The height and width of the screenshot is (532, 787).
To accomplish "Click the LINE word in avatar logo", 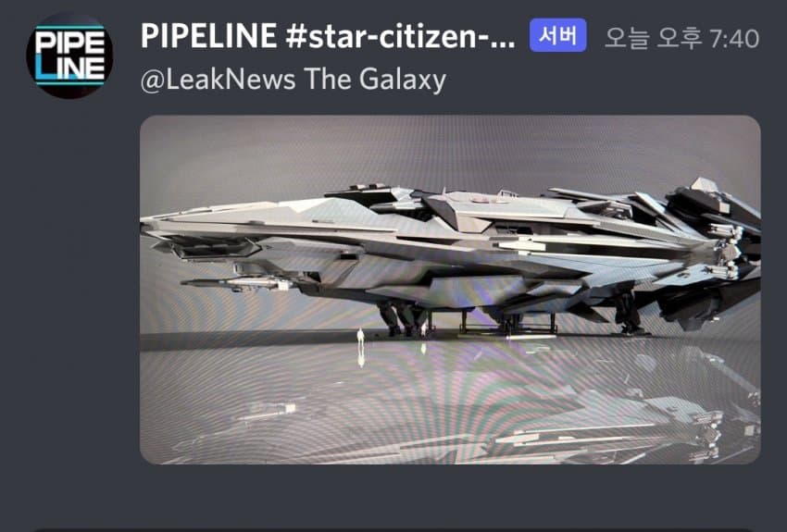I will (x=70, y=68).
